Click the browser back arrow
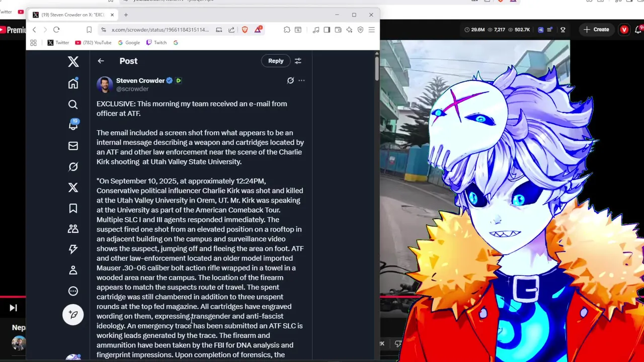The height and width of the screenshot is (362, 644). 34,30
